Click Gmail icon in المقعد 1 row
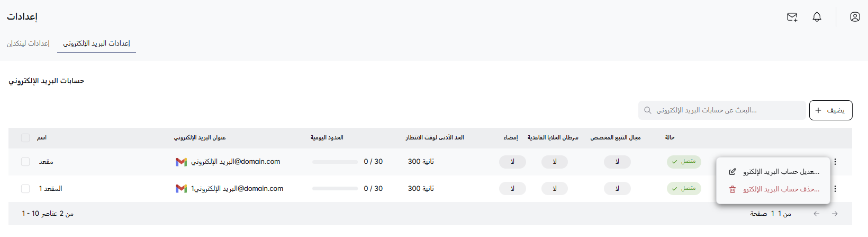This screenshot has width=868, height=237. [181, 189]
